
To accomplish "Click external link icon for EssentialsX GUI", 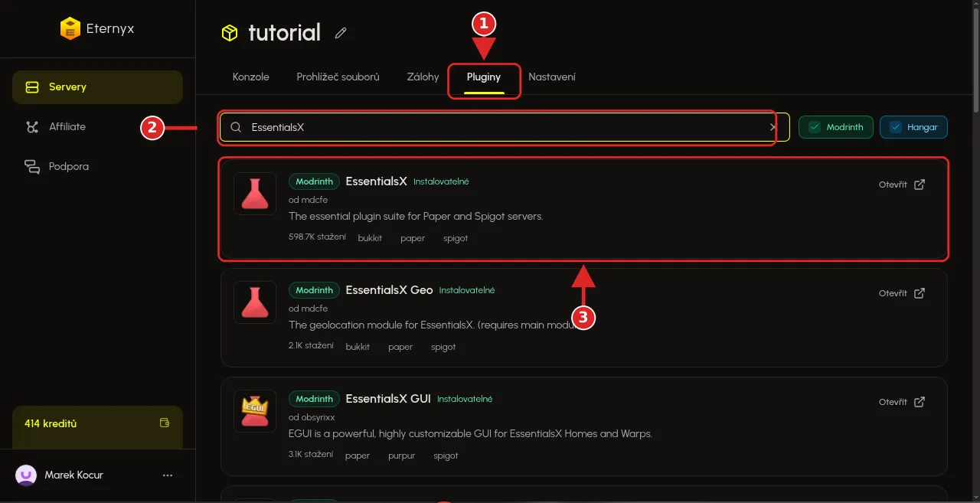I will [920, 402].
